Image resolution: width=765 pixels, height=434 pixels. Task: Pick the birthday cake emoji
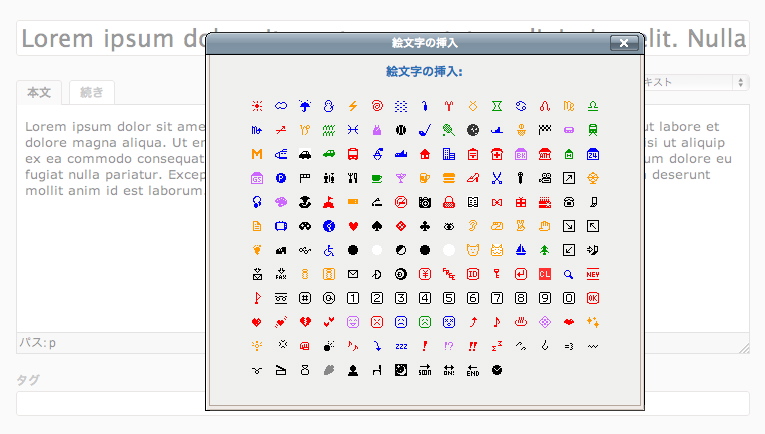pos(545,202)
